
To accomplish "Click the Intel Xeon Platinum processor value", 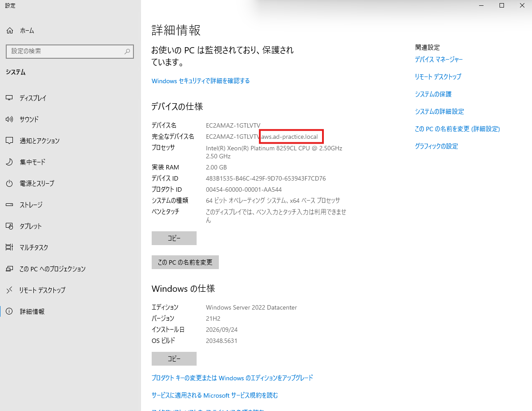I will [x=274, y=152].
